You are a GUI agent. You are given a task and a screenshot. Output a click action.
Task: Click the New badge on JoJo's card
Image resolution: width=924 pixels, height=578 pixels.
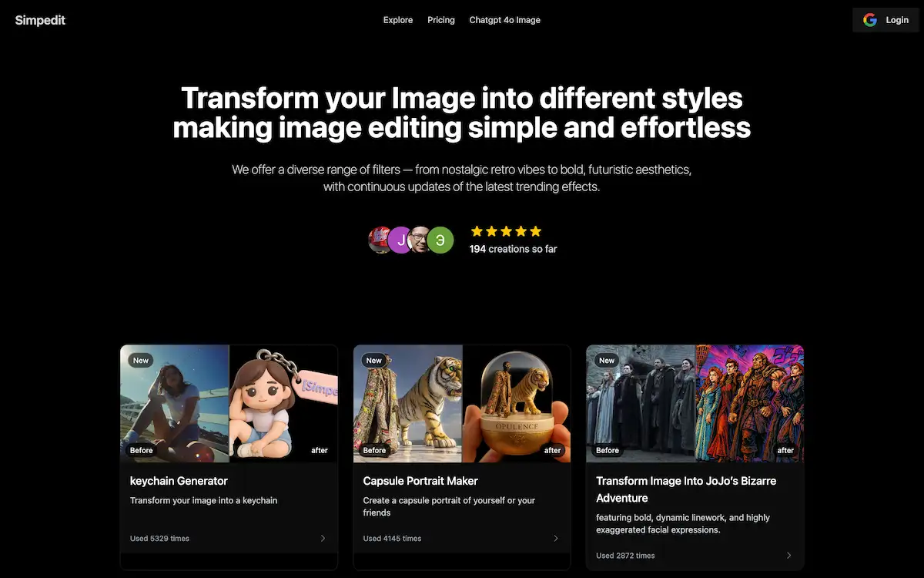point(608,360)
